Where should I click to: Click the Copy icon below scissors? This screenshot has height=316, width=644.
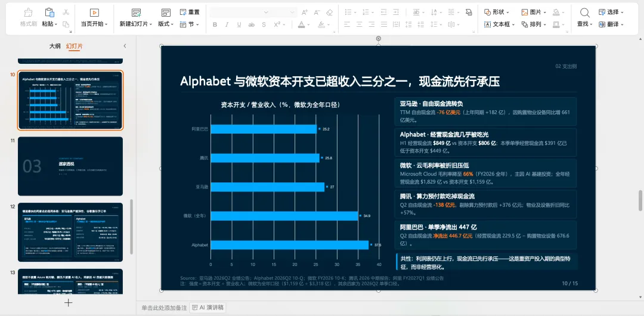[66, 24]
